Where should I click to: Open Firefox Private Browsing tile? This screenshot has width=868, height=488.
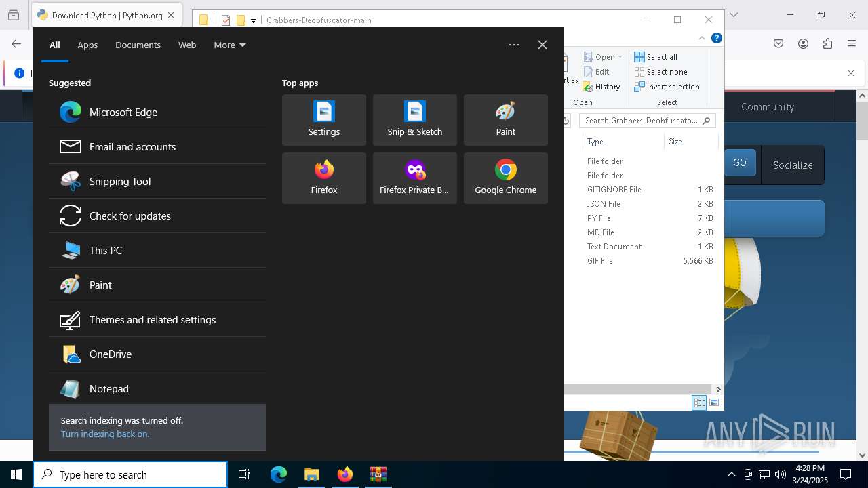point(415,178)
